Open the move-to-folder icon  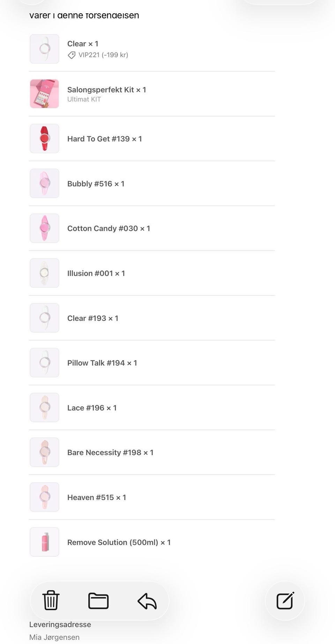pyautogui.click(x=98, y=601)
